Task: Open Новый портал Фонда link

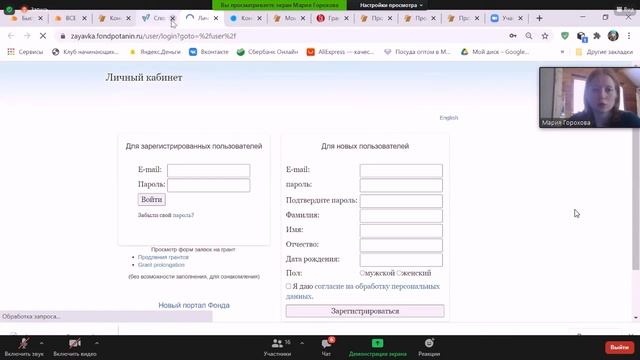Action: coord(194,305)
